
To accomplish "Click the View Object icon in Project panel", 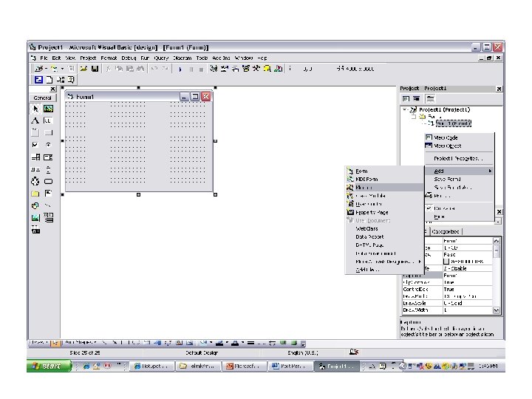I will [x=416, y=99].
